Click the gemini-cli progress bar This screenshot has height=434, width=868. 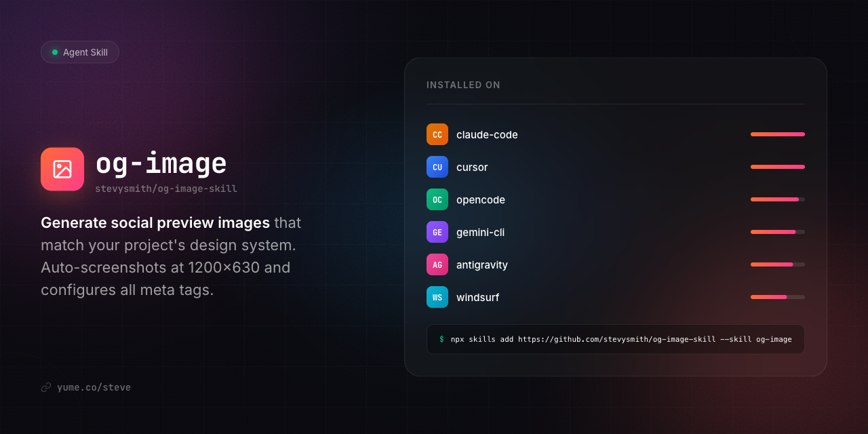[778, 232]
